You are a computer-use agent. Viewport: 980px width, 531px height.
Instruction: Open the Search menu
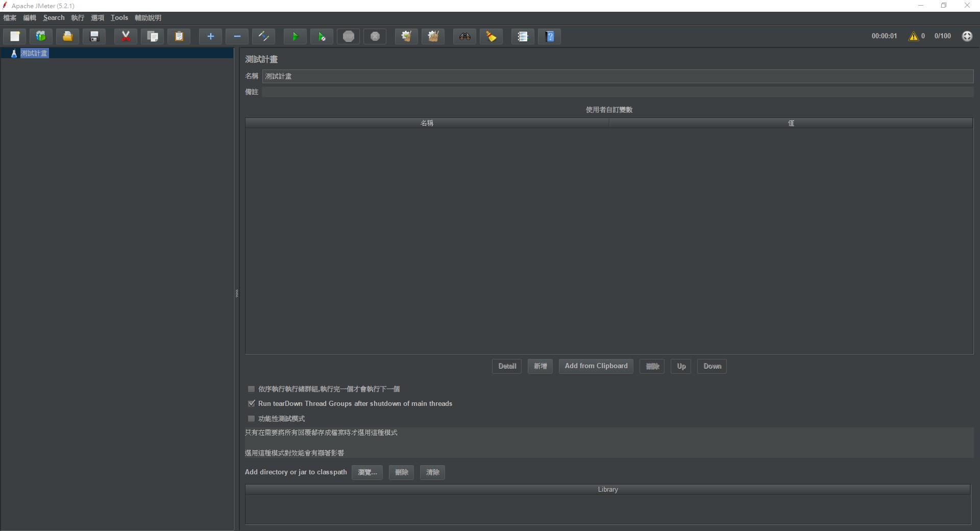pyautogui.click(x=54, y=18)
